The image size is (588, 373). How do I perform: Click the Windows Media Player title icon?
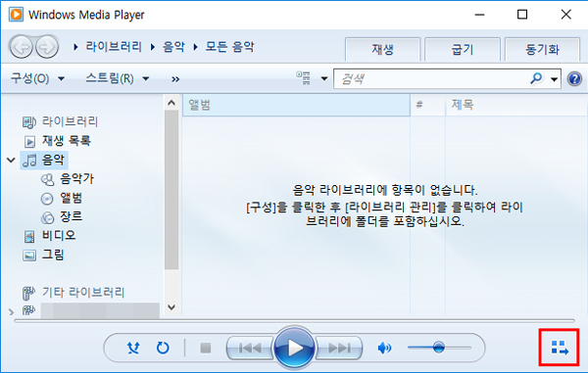(x=16, y=15)
